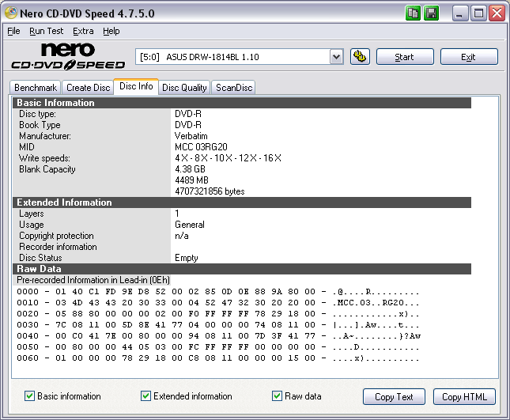Click the raw data row starting 0040
Screen dimensions: 510x420
[x=218, y=335]
